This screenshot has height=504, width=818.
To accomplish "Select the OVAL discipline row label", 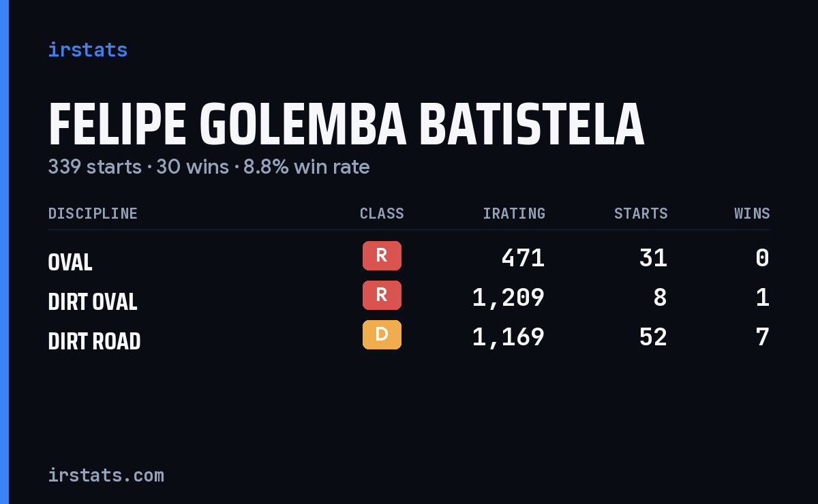I will 70,262.
